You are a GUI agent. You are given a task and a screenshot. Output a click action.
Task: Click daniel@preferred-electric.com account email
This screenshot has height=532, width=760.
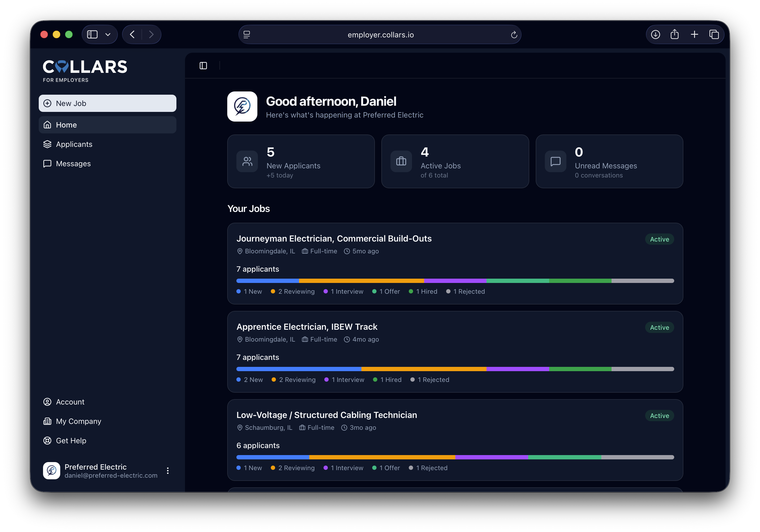tap(111, 476)
